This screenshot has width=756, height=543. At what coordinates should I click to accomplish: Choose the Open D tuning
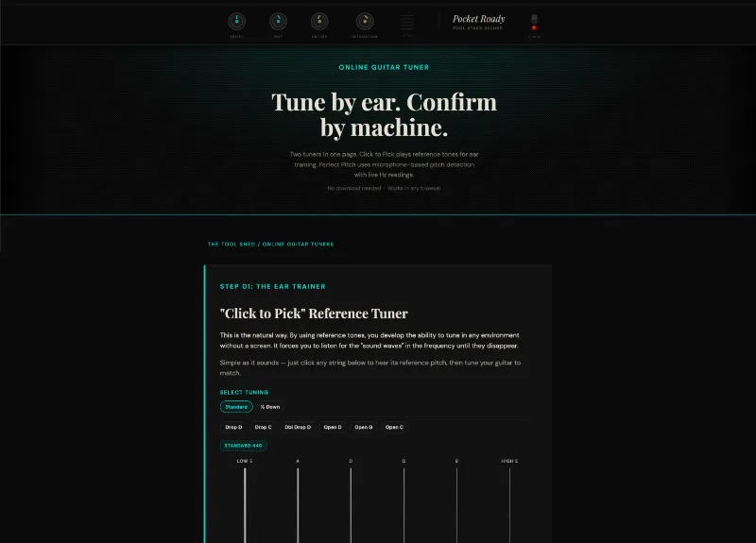click(333, 427)
